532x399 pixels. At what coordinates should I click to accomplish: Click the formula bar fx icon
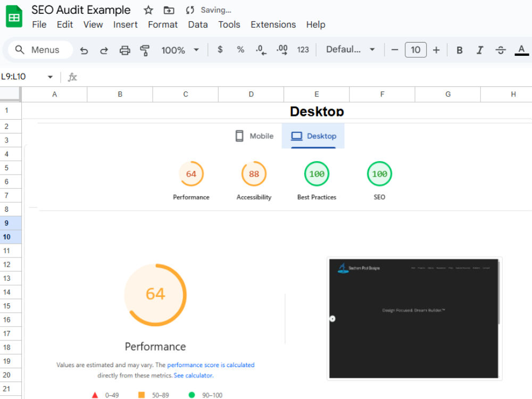pyautogui.click(x=72, y=77)
